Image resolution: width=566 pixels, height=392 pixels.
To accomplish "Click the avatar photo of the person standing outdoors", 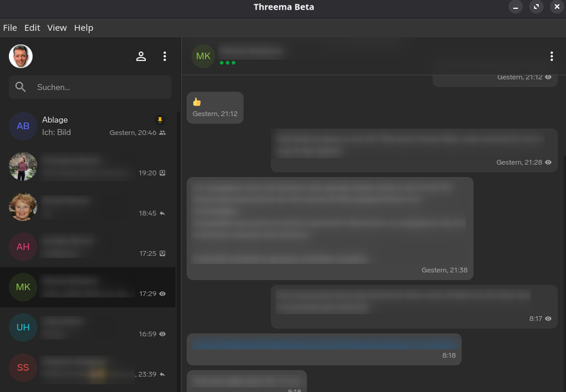I will (x=23, y=166).
